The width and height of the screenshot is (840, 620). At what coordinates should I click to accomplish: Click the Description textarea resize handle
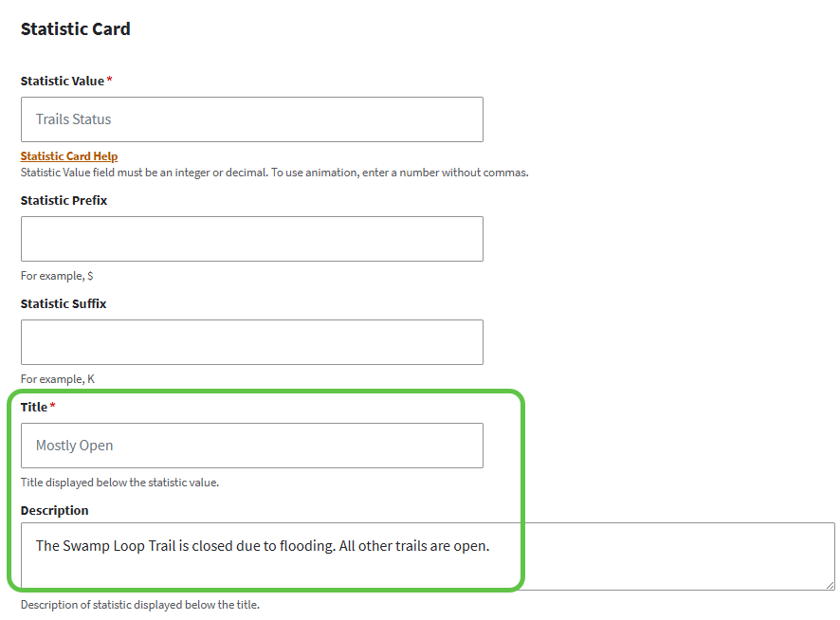(830, 585)
